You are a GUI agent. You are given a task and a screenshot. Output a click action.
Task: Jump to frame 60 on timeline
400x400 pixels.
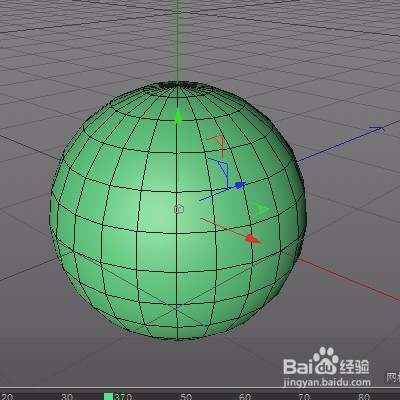click(245, 397)
